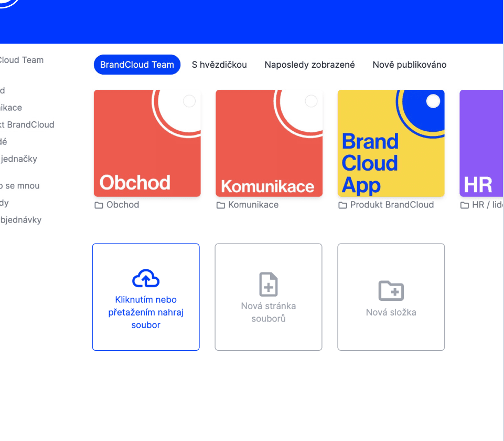Open the Nově publikováno tab

(x=409, y=65)
